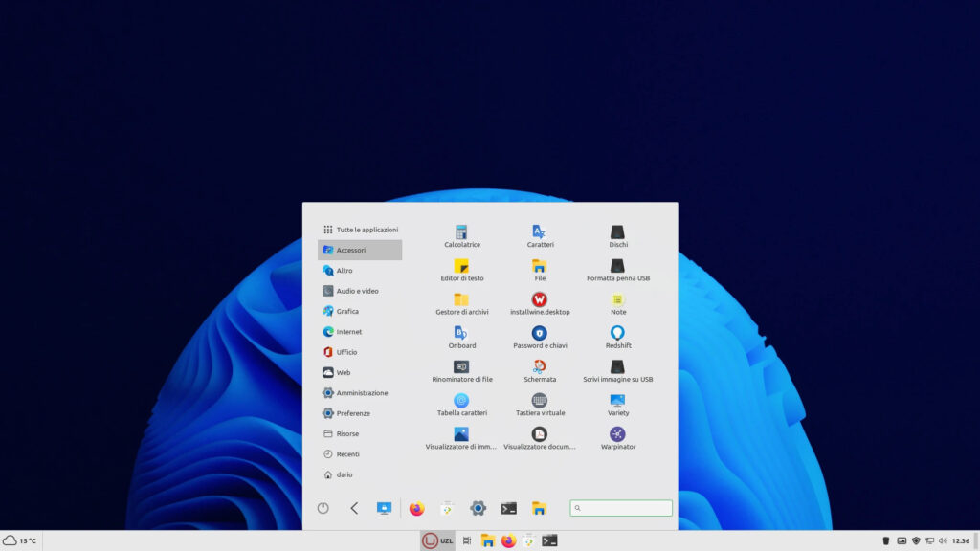
Task: Open the Note app
Action: click(617, 304)
